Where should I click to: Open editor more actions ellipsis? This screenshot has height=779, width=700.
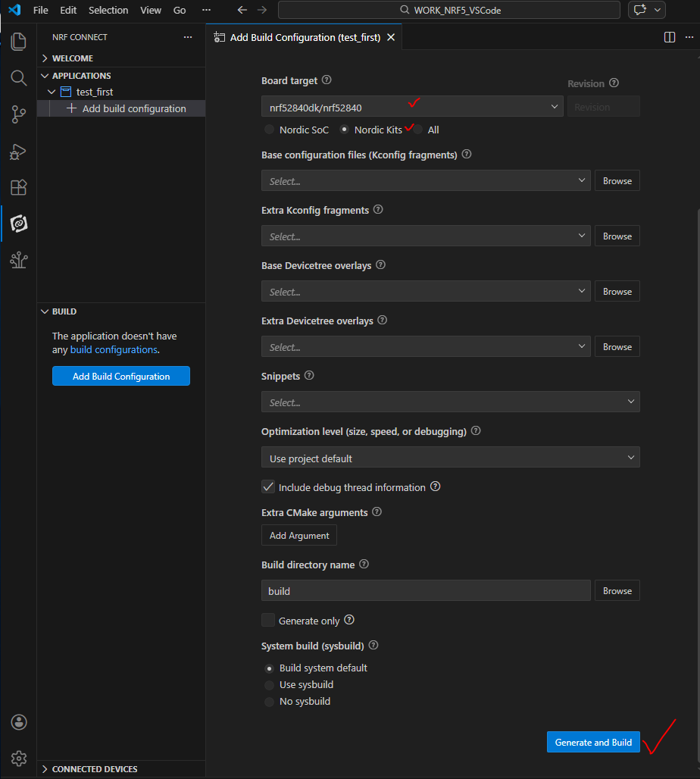[x=689, y=37]
